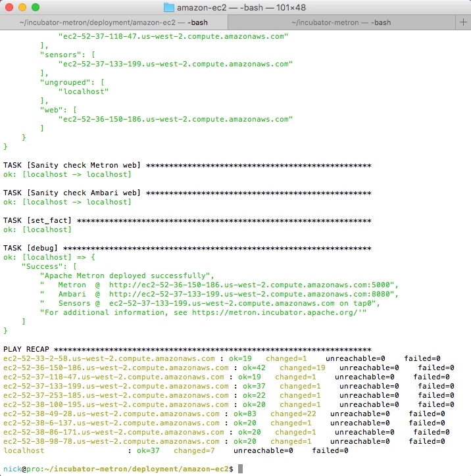Click the ec2-52-37-133-199 hostname under sensors
Screen dimensions: 471x476
click(x=176, y=64)
